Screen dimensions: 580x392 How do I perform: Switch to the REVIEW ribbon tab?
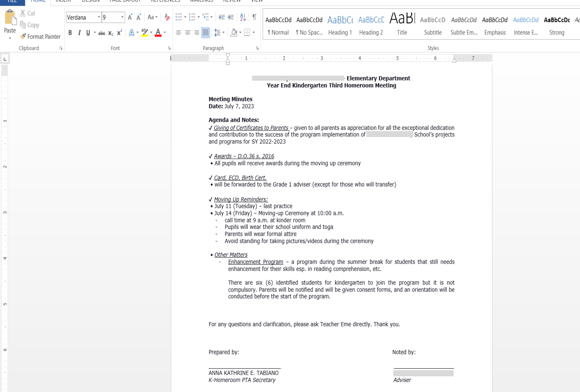coord(232,1)
